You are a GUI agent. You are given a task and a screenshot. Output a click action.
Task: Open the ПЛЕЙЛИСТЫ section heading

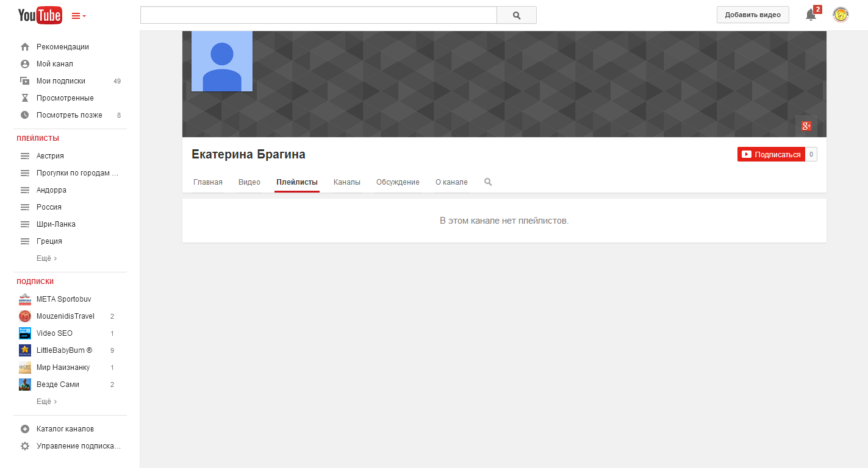coord(38,138)
